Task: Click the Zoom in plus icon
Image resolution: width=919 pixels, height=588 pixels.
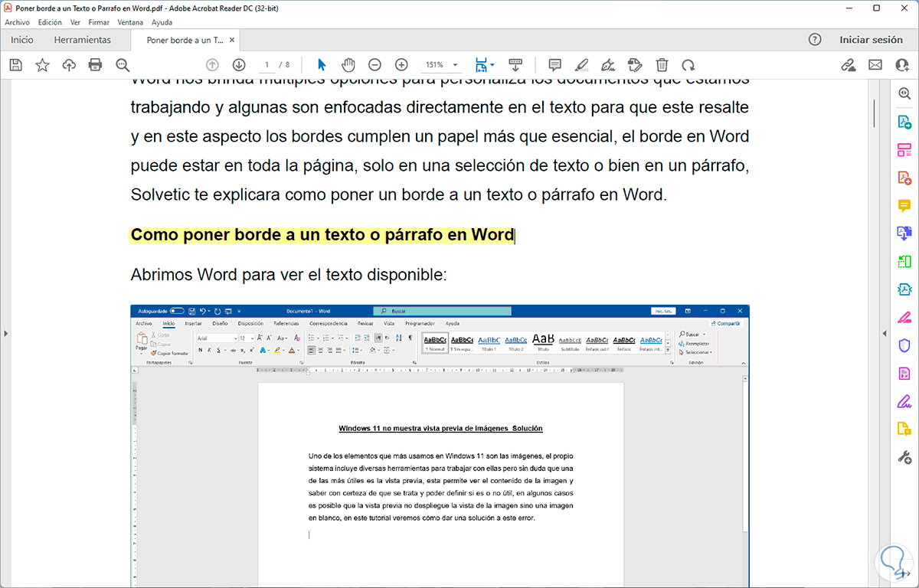Action: 401,65
